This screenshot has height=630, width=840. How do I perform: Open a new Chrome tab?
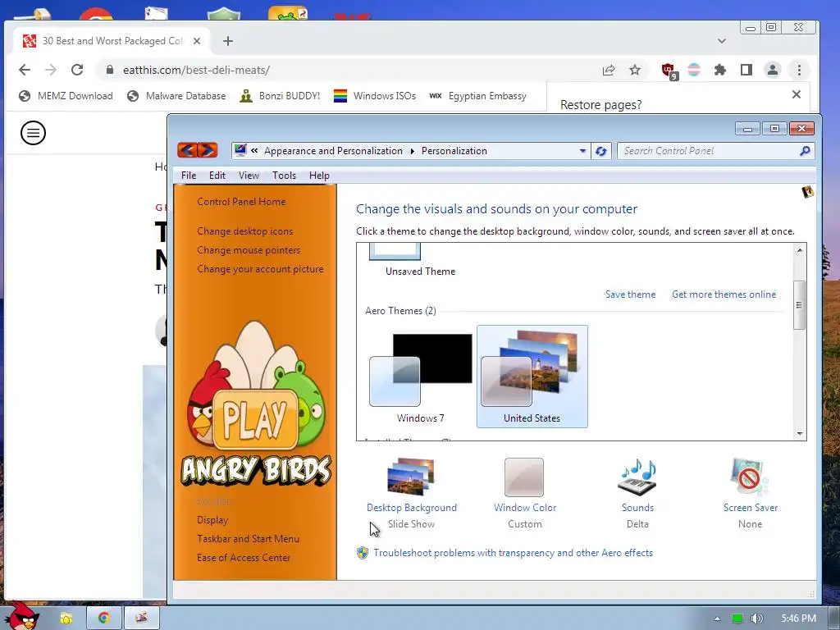click(228, 41)
